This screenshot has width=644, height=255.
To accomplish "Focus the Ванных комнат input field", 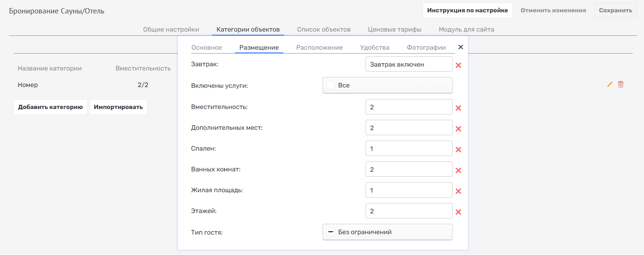I will tap(409, 169).
